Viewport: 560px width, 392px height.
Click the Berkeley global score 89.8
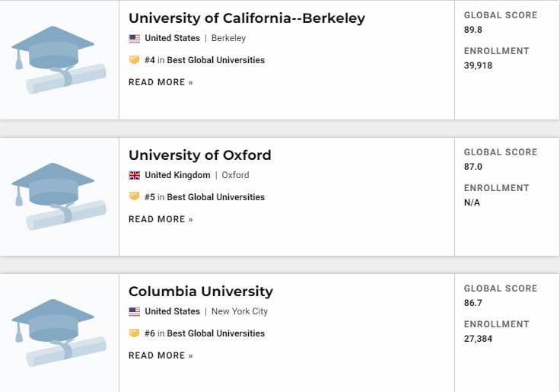473,30
